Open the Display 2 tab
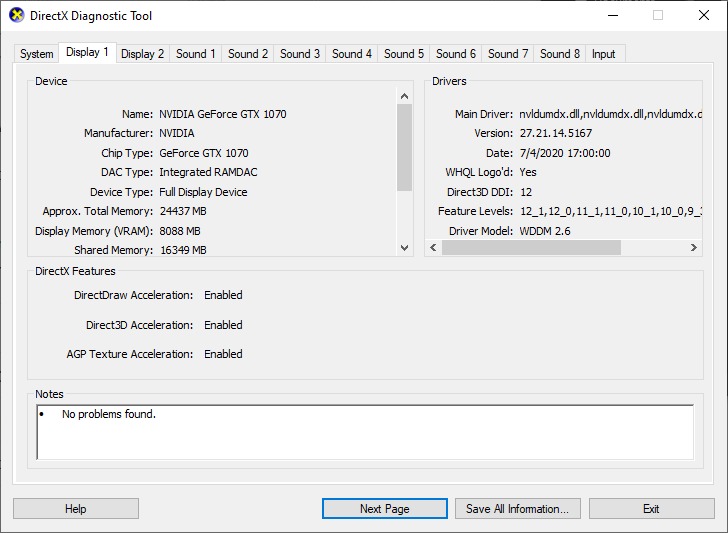The height and width of the screenshot is (533, 728). (143, 54)
